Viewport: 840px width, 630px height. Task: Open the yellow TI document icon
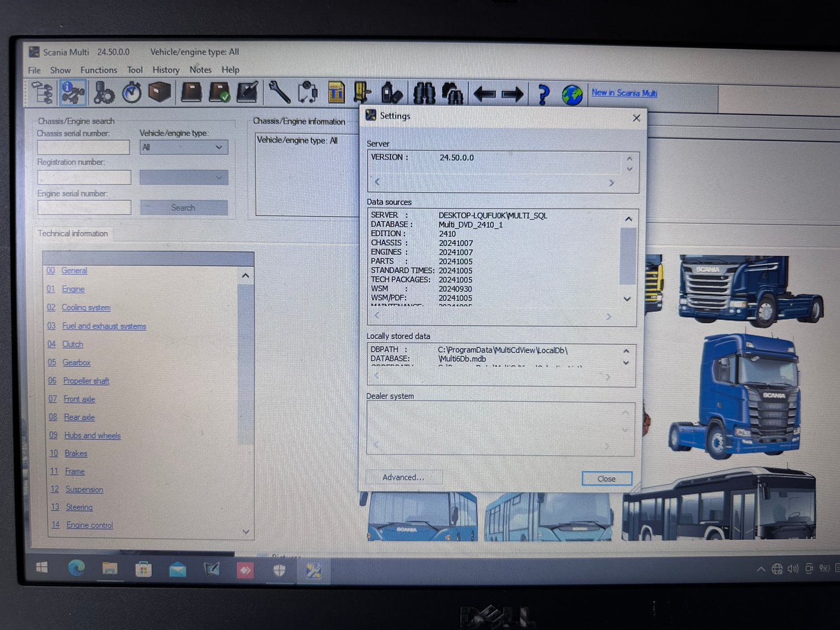pos(336,92)
